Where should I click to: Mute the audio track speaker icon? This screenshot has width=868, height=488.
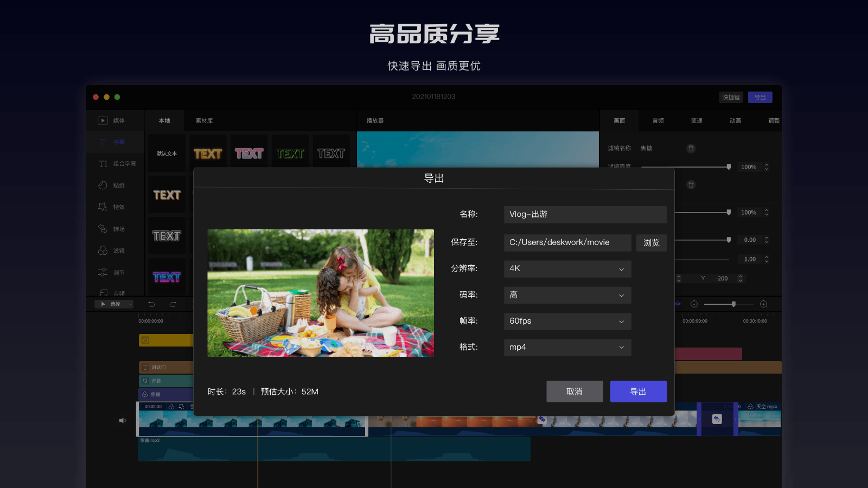pos(123,420)
